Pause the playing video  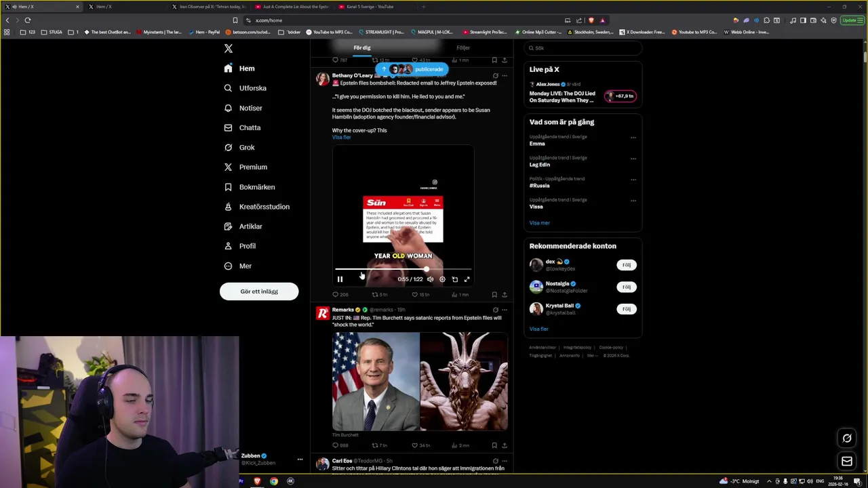click(340, 279)
